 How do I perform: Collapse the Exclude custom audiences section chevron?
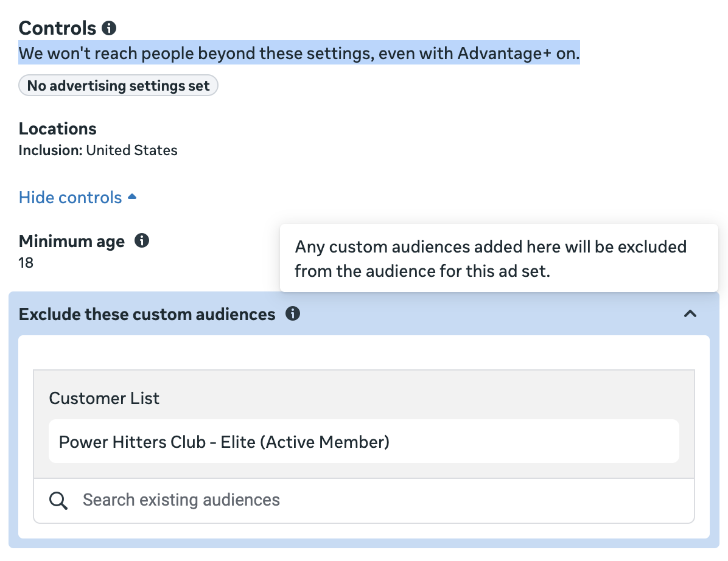click(x=690, y=314)
